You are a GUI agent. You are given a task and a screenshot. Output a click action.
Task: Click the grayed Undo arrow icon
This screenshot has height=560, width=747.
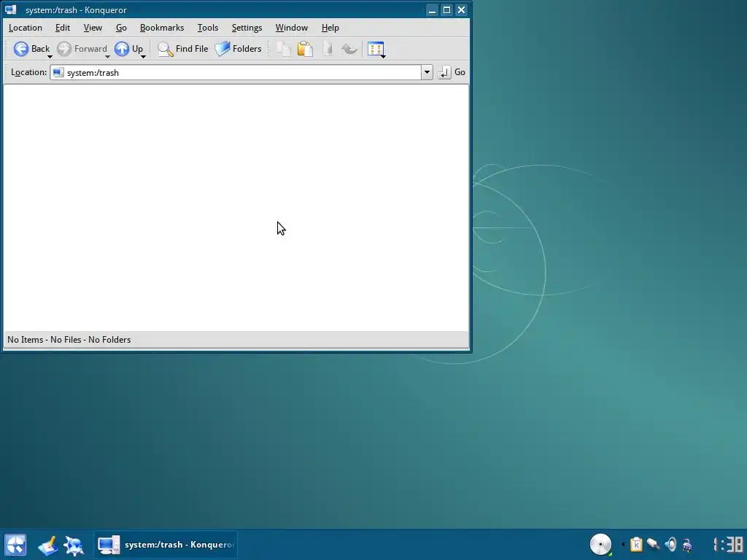click(x=349, y=49)
